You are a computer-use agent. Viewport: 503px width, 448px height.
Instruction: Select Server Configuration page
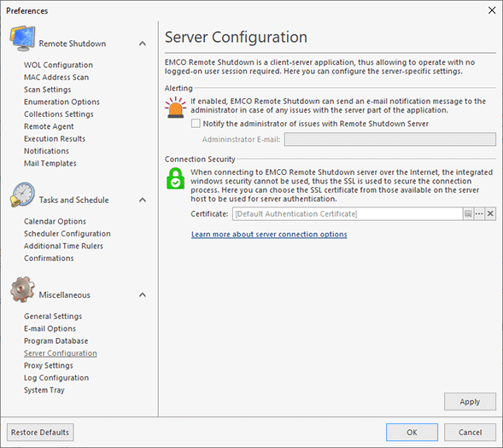61,353
